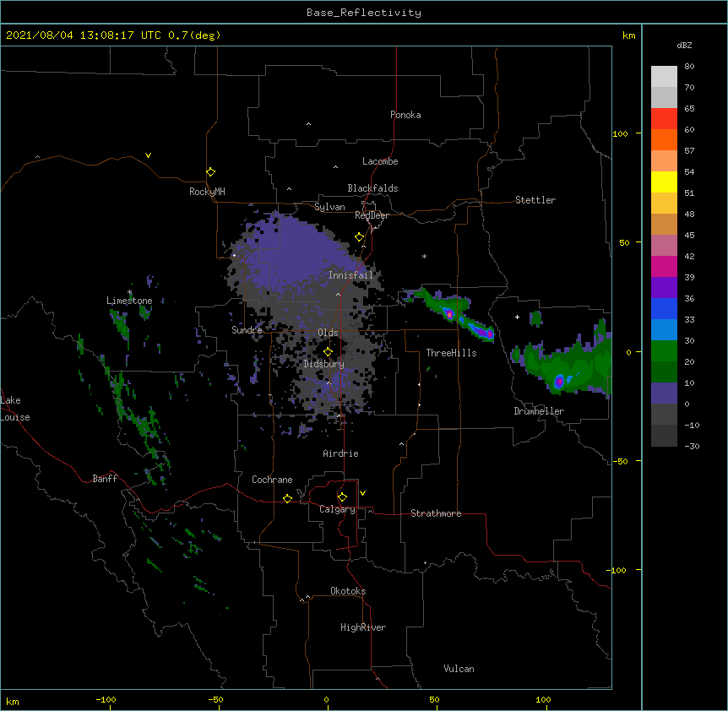Viewport: 728px width, 711px height.
Task: Click the Drumheller label
Action: pos(539,411)
